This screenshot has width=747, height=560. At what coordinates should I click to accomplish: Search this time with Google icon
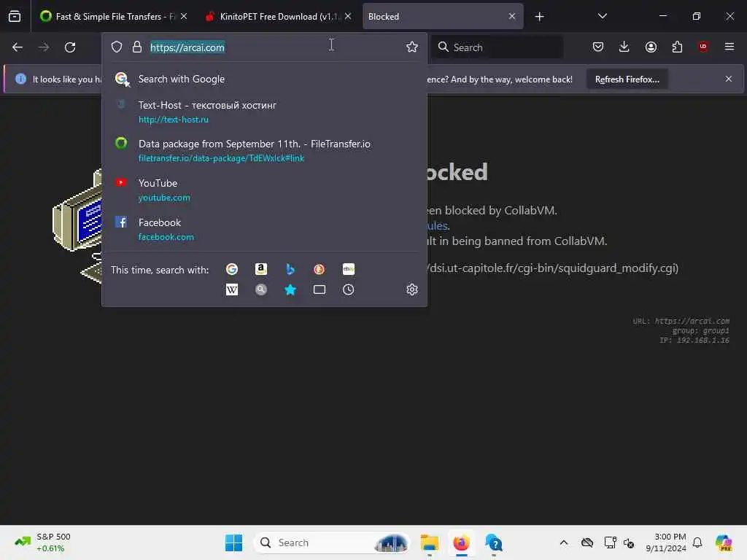tap(232, 269)
